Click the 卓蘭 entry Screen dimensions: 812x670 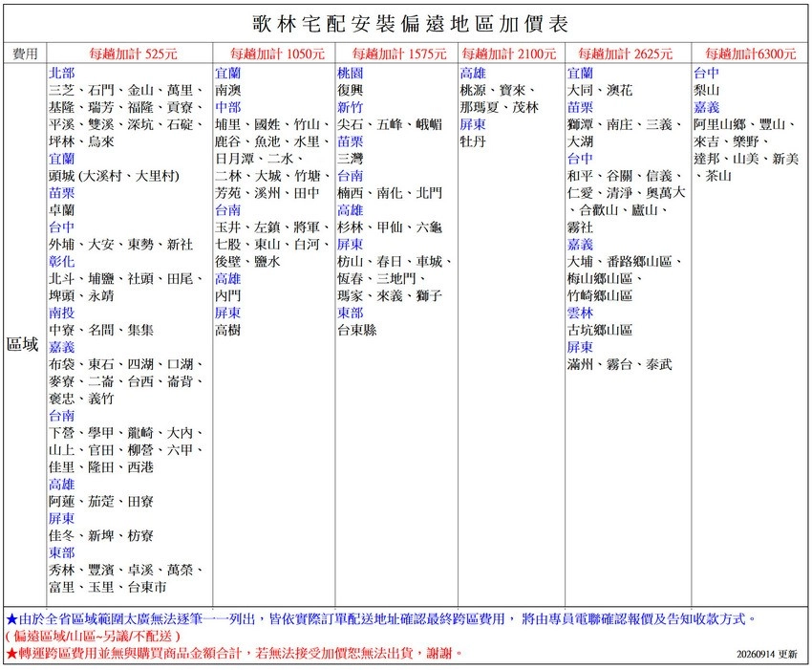tap(62, 210)
